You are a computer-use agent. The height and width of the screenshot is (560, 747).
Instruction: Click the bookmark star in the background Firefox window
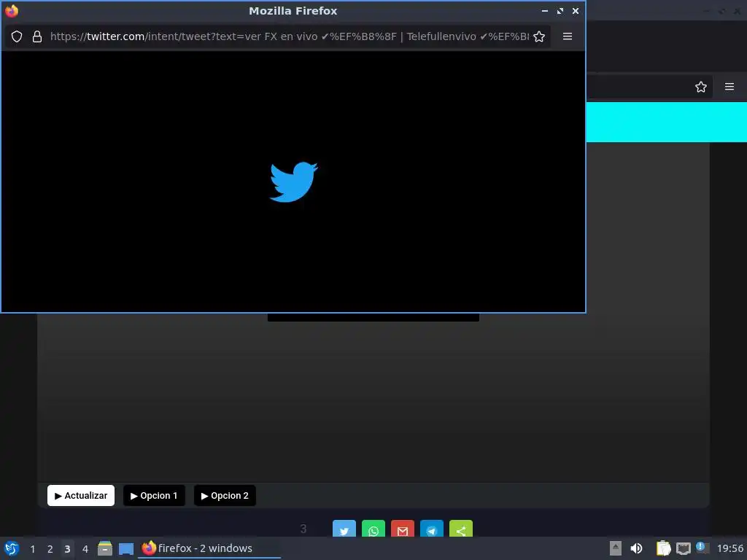click(x=701, y=87)
